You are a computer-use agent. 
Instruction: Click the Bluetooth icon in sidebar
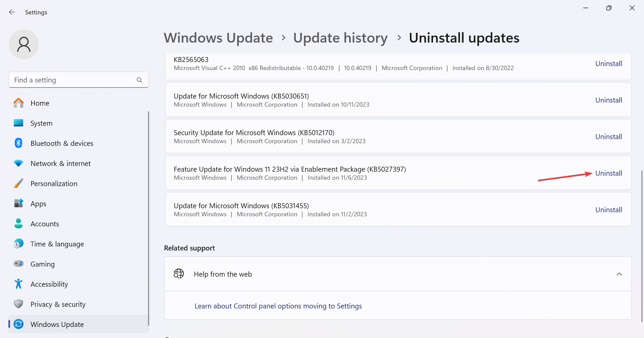(18, 143)
